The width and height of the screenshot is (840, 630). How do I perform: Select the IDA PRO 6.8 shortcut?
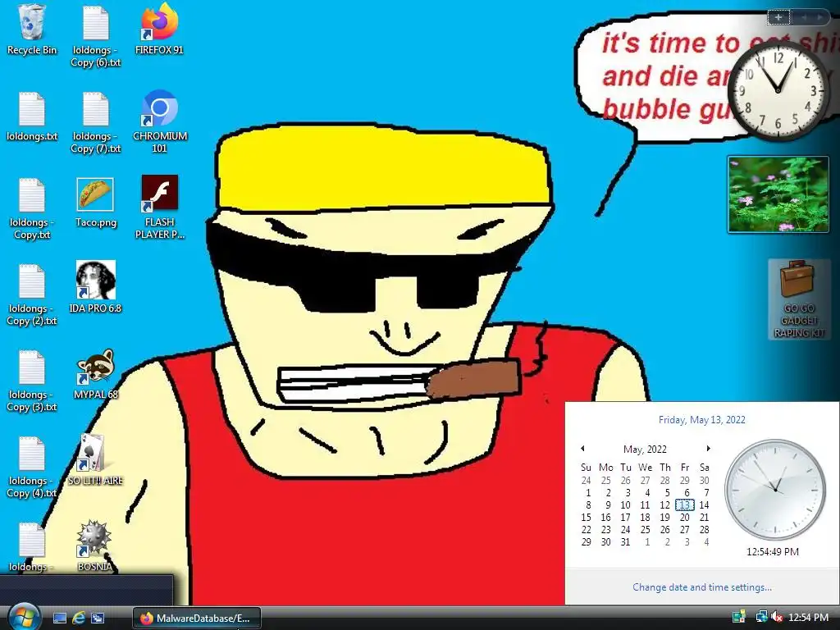click(x=95, y=287)
